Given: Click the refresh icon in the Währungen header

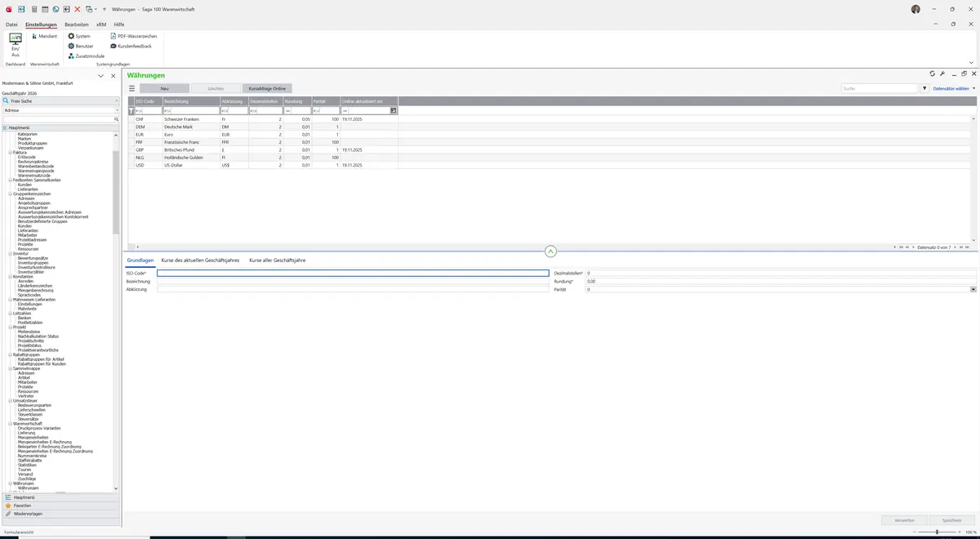Looking at the screenshot, I should point(933,74).
